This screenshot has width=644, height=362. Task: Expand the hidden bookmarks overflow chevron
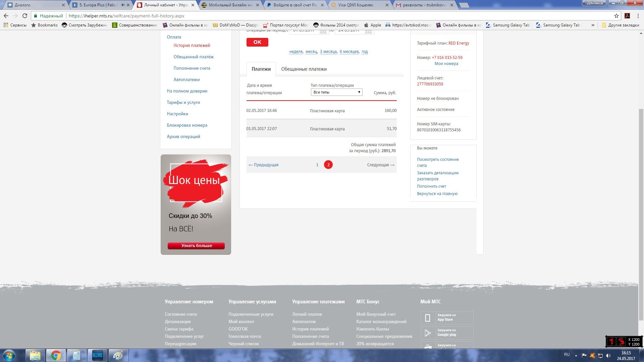coord(593,25)
